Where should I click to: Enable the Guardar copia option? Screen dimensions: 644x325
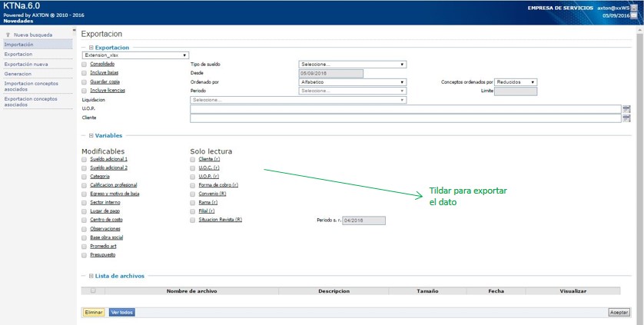pyautogui.click(x=85, y=81)
